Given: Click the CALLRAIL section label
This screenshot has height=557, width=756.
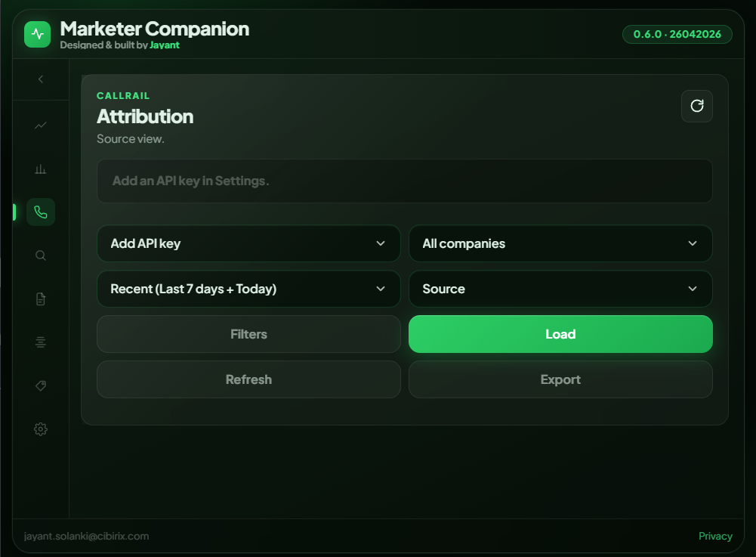Looking at the screenshot, I should coord(123,95).
